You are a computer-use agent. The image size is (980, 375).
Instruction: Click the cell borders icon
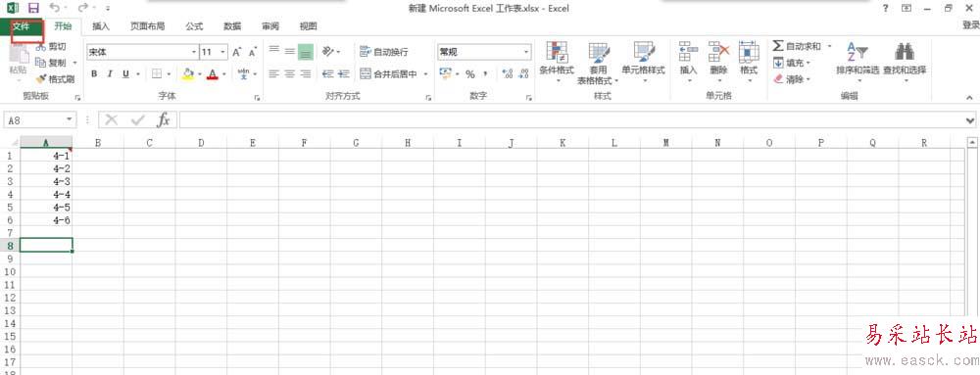click(x=157, y=74)
